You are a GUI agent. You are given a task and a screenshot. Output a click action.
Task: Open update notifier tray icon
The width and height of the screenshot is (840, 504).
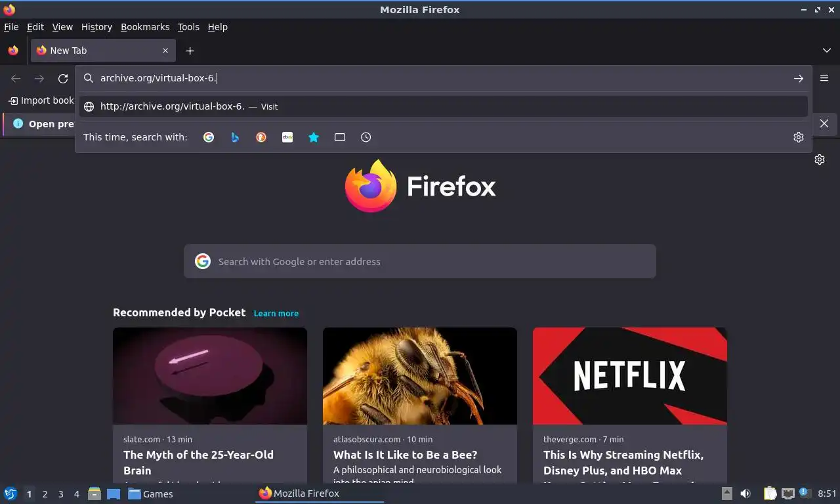(804, 493)
